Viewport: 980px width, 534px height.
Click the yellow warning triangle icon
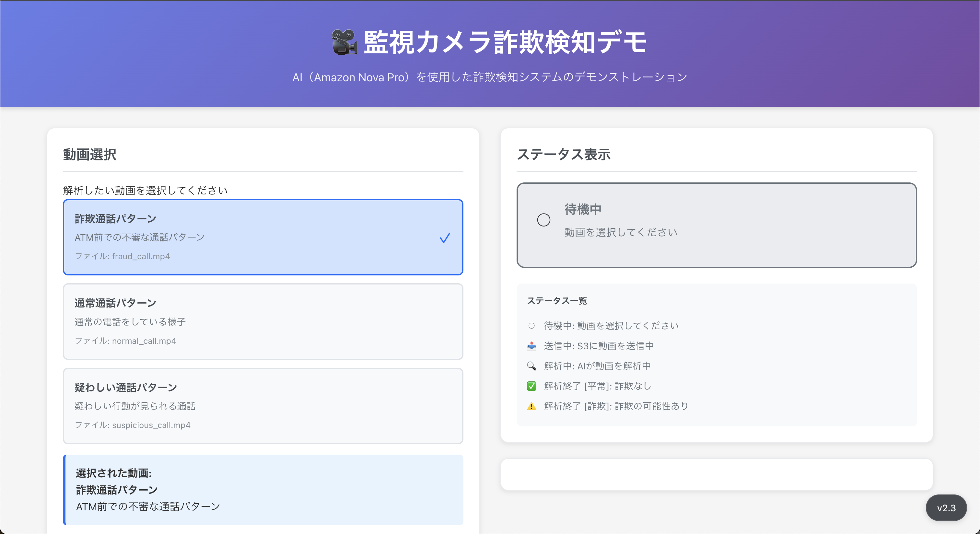click(x=531, y=406)
